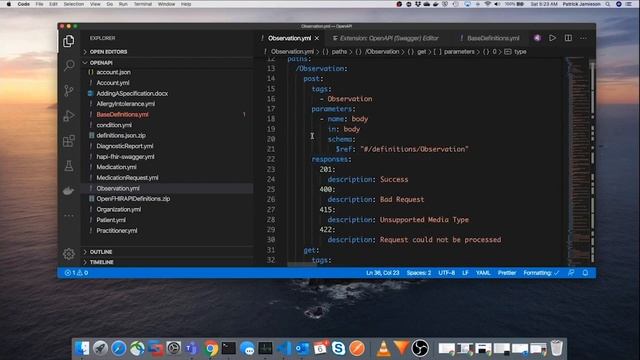640x360 pixels.
Task: Open the Terminal menu
Action: tap(143, 4)
